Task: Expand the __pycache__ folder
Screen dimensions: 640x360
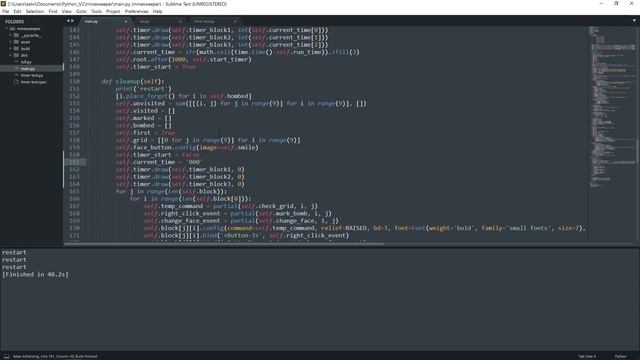Action: (x=10, y=36)
